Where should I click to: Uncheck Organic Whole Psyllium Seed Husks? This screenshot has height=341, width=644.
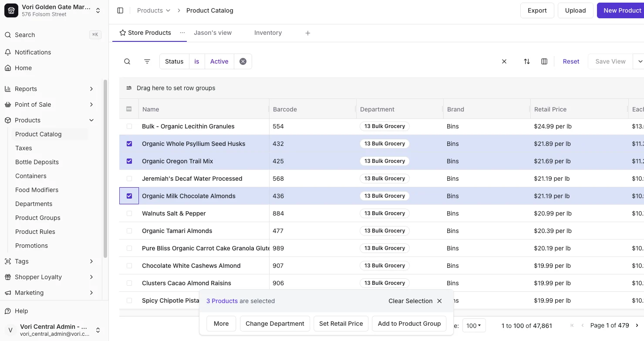[129, 144]
